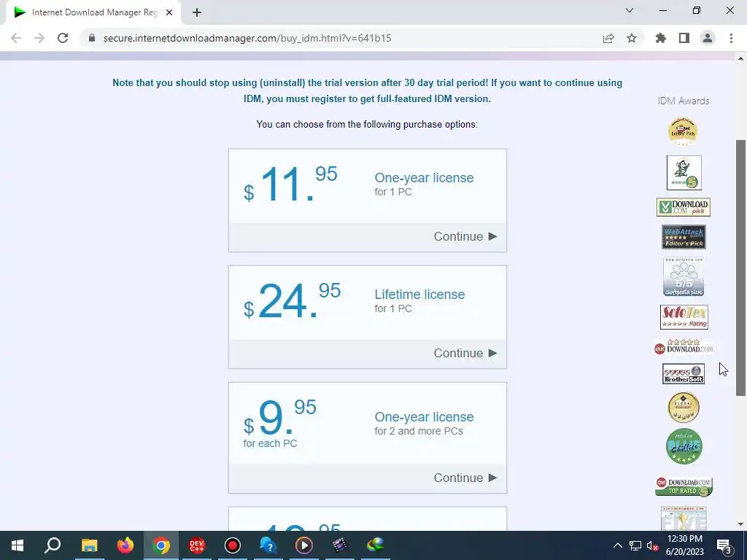Open the Chrome profile avatar
The width and height of the screenshot is (747, 560).
708,38
